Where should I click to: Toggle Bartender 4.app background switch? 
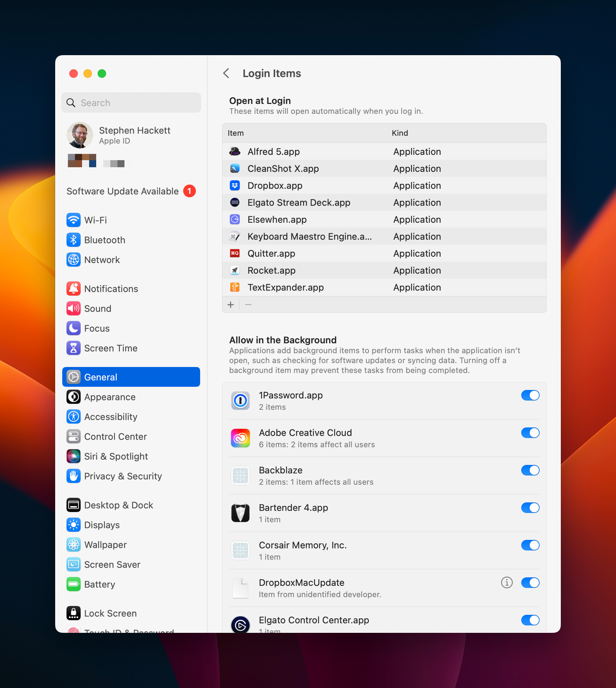530,508
